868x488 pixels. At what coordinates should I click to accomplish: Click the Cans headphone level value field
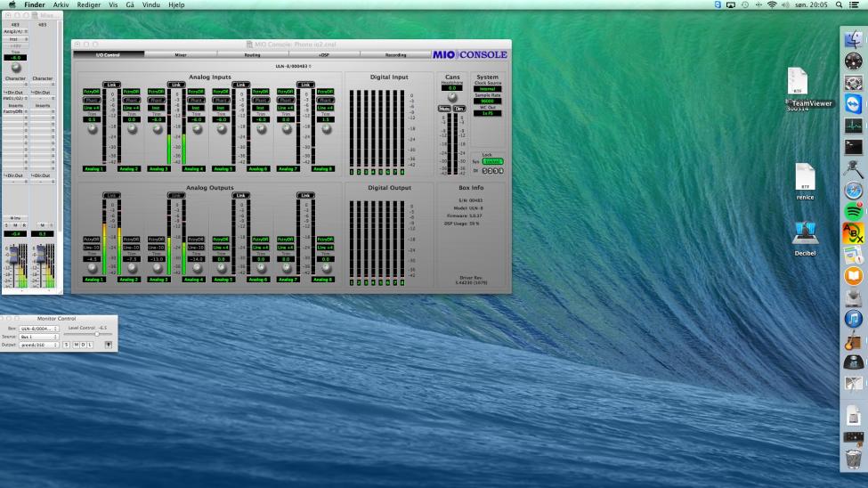coord(451,88)
